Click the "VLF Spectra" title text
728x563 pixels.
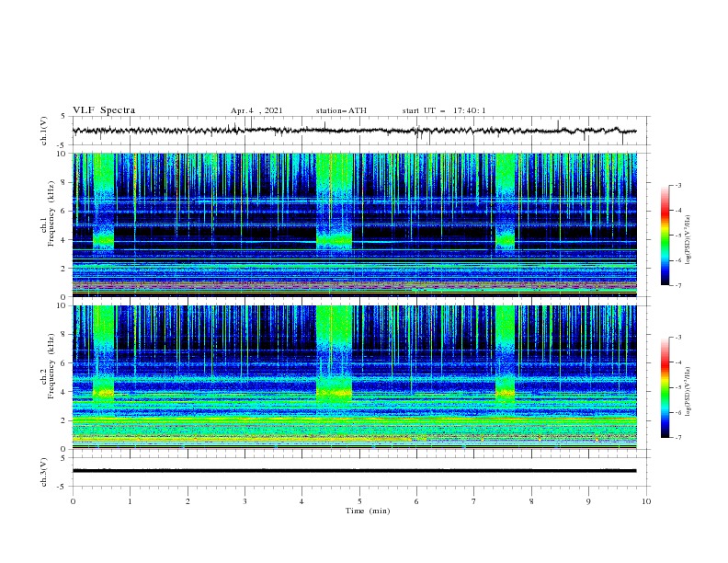point(104,110)
